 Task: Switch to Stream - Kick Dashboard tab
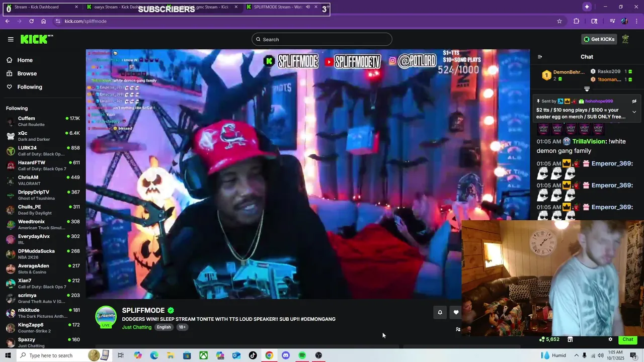[43, 7]
